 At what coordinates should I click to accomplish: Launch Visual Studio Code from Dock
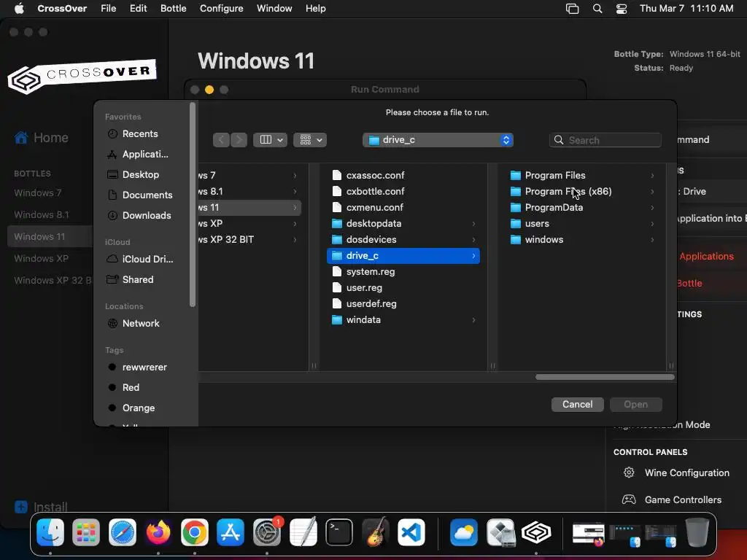coord(411,532)
